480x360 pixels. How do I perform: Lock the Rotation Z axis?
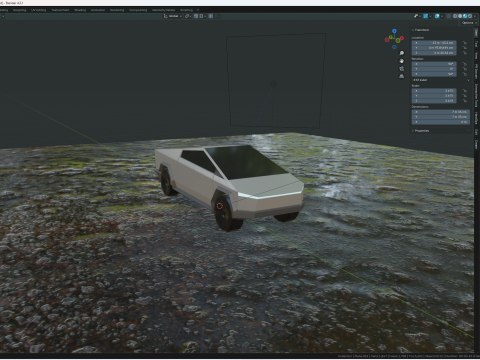[x=465, y=74]
